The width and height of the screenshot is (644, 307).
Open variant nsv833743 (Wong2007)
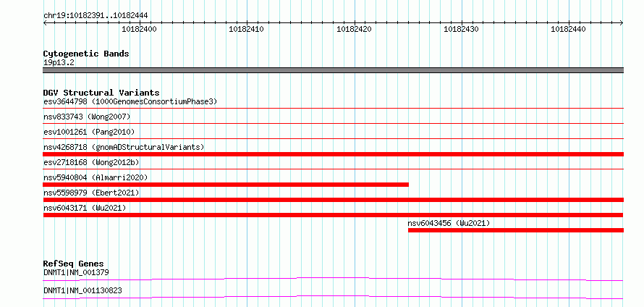(87, 117)
